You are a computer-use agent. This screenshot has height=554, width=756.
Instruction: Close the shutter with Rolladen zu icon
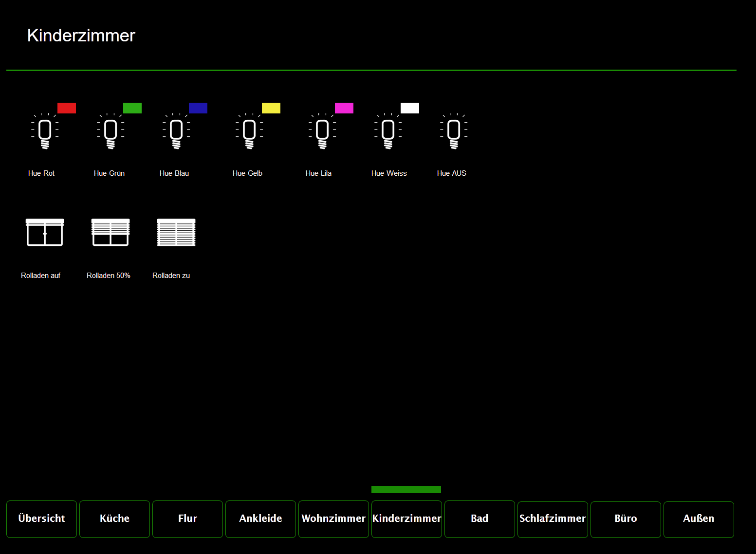coord(176,233)
